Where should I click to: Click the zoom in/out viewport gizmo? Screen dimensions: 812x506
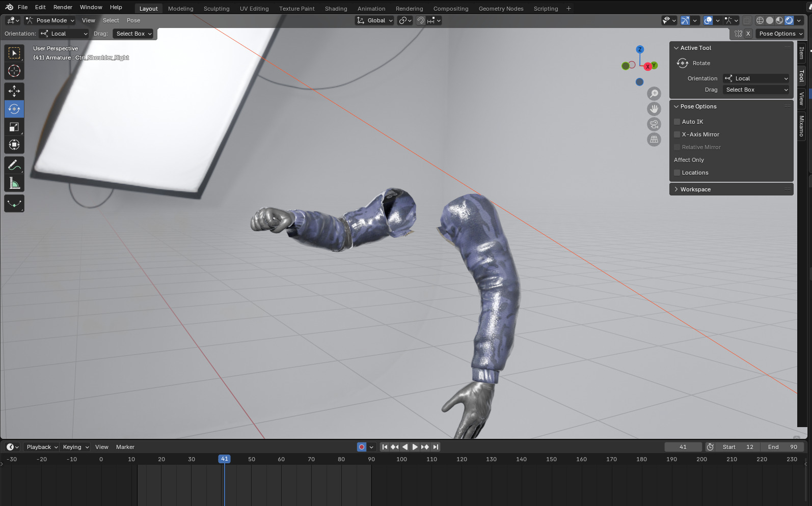coord(654,94)
